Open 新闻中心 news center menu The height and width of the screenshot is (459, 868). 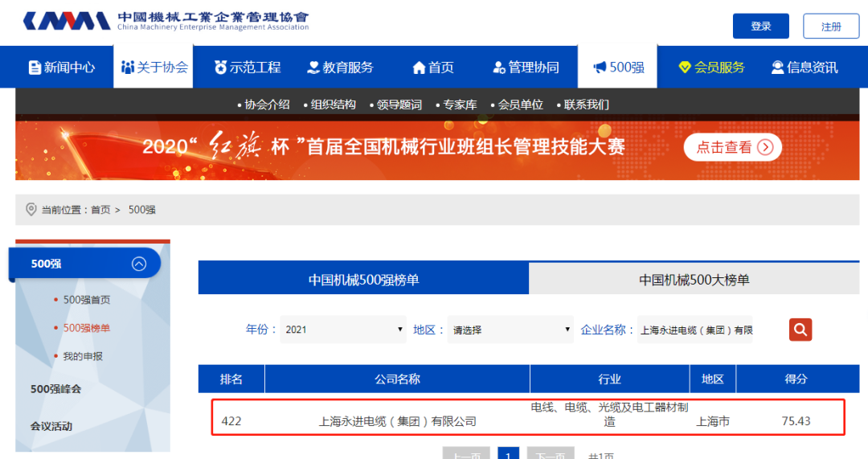[62, 68]
